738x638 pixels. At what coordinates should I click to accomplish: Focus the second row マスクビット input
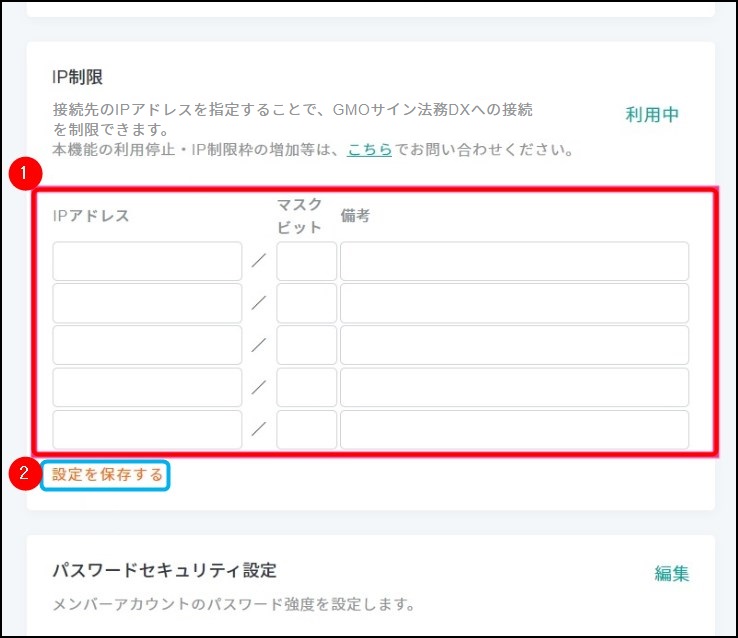306,303
